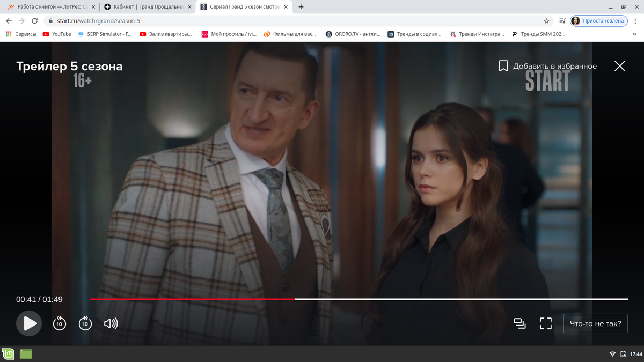Skip forward 10 seconds
This screenshot has height=362, width=644.
[x=85, y=323]
